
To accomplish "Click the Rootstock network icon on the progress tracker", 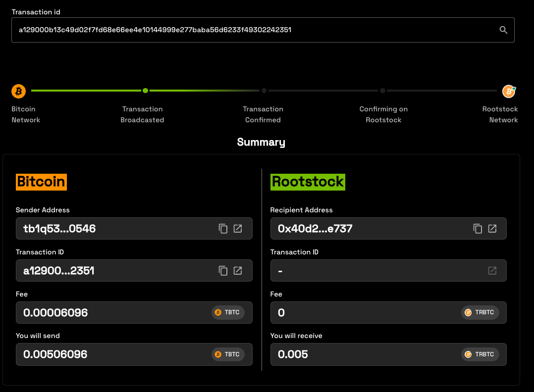I will click(x=509, y=91).
